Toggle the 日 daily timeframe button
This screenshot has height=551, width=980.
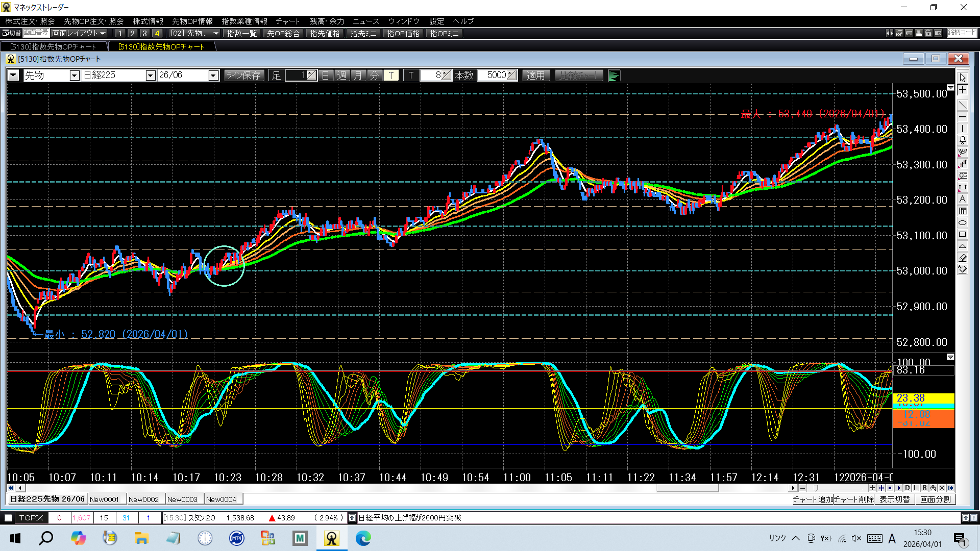pyautogui.click(x=326, y=76)
